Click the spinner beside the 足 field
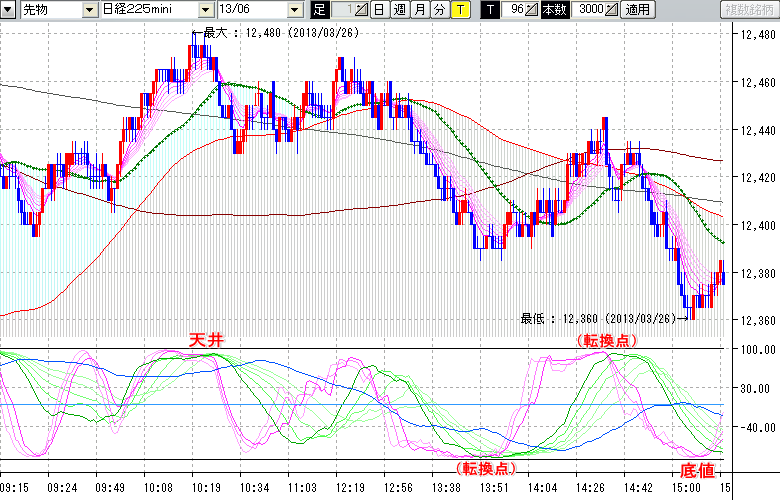The height and width of the screenshot is (500, 780). [x=362, y=10]
